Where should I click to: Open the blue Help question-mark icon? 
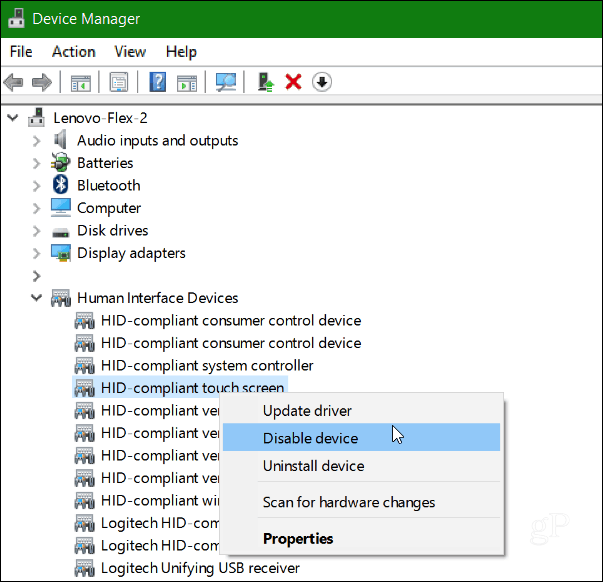(157, 82)
